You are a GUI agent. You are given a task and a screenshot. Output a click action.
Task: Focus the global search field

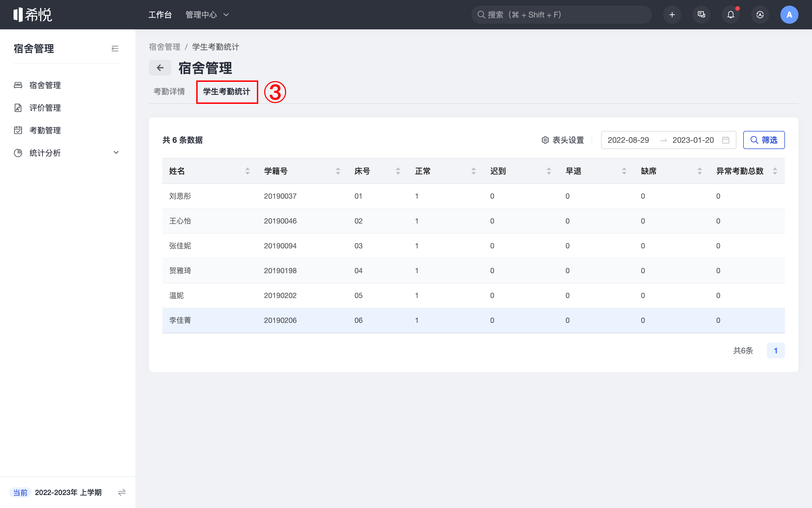[561, 15]
